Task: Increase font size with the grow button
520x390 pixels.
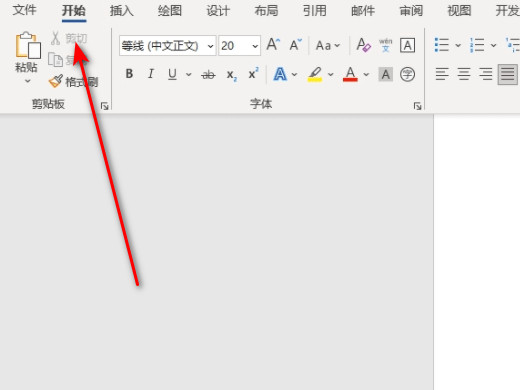Action: (x=273, y=44)
